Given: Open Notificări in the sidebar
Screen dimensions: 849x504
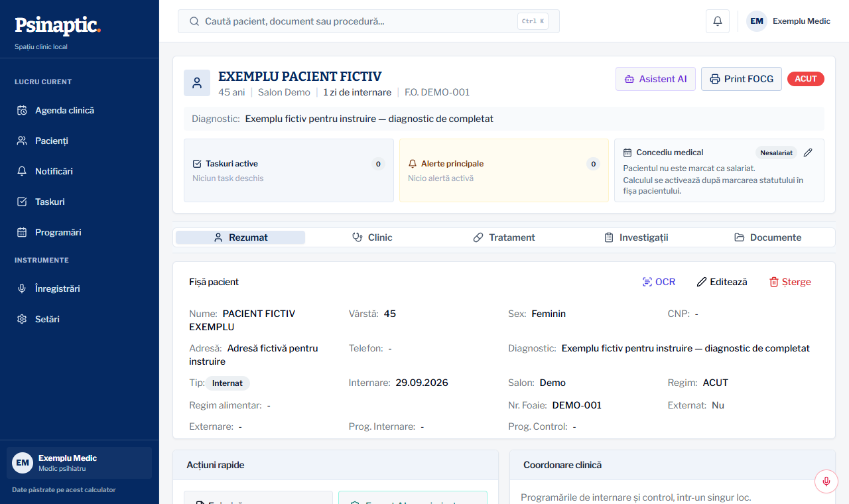Looking at the screenshot, I should click(80, 171).
